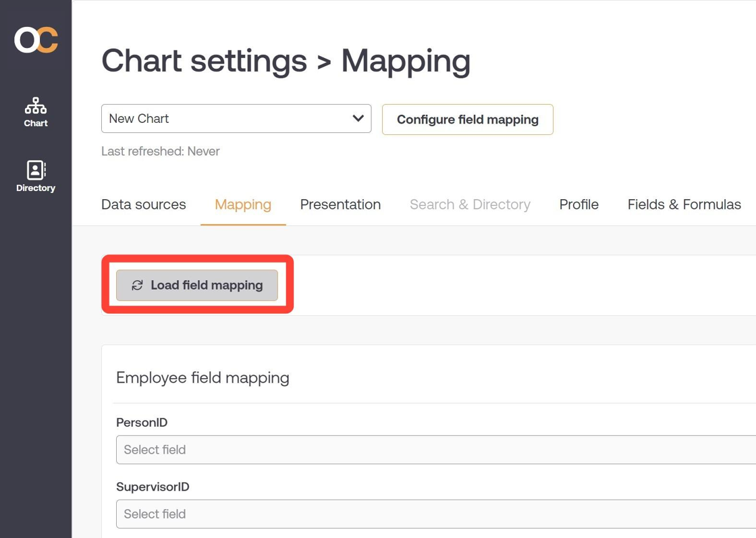
Task: Open the PersonID Select field dropdown
Action: click(435, 450)
